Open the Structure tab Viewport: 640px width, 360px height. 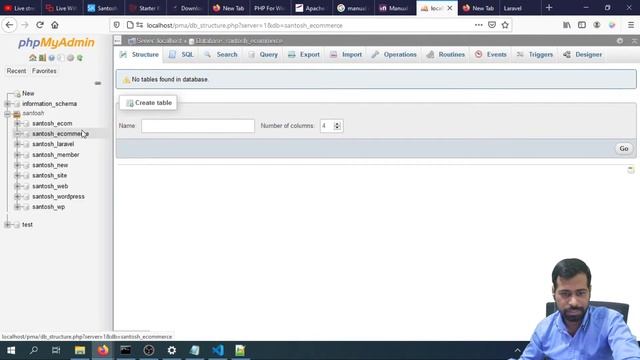tap(139, 55)
